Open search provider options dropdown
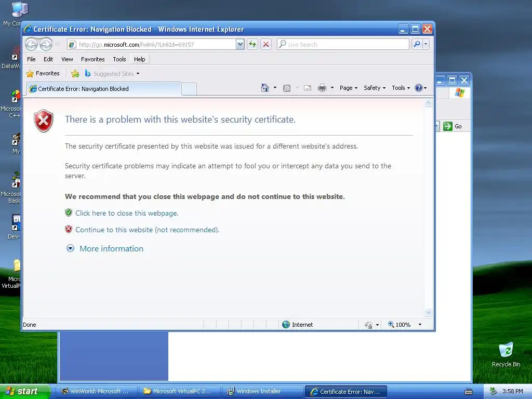The width and height of the screenshot is (532, 399). pos(426,44)
